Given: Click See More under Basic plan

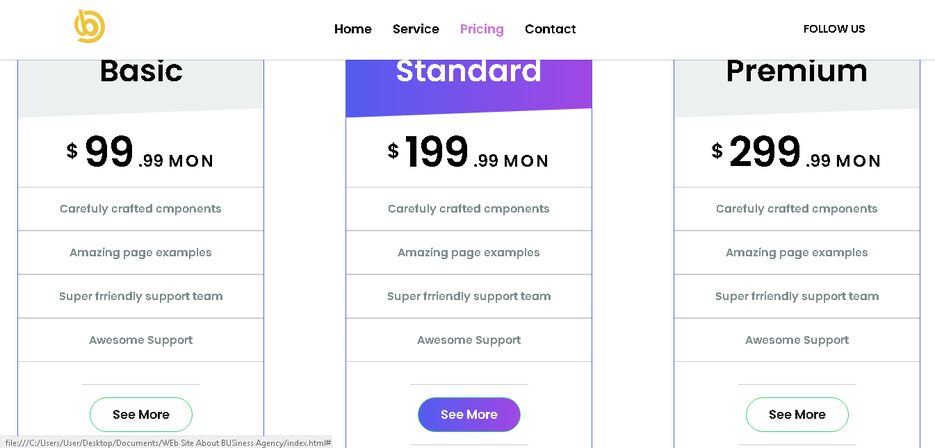Looking at the screenshot, I should pyautogui.click(x=141, y=415).
